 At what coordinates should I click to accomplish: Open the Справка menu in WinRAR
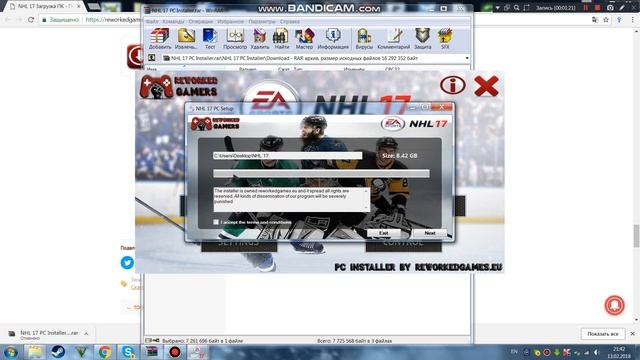[290, 22]
